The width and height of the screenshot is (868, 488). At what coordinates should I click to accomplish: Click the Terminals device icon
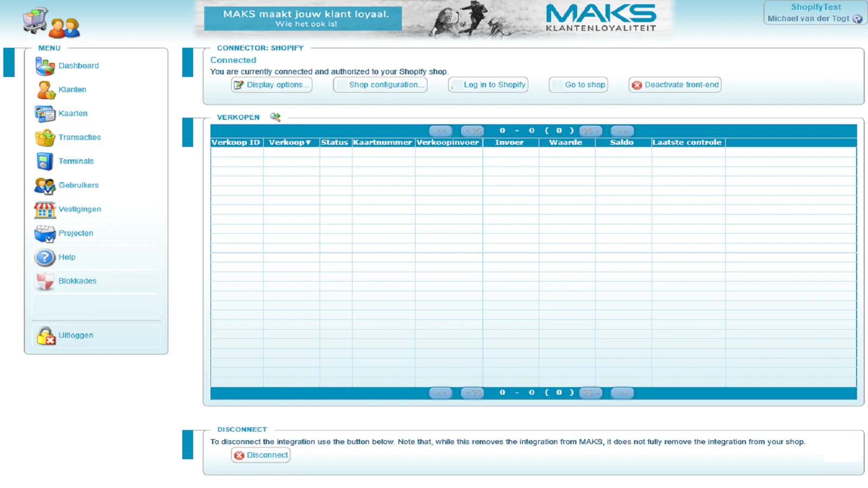click(x=45, y=162)
